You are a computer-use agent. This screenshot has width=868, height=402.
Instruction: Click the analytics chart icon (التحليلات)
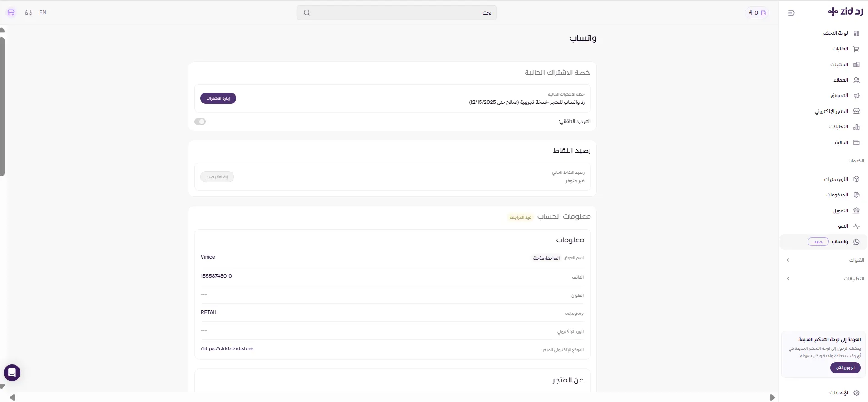click(x=857, y=127)
